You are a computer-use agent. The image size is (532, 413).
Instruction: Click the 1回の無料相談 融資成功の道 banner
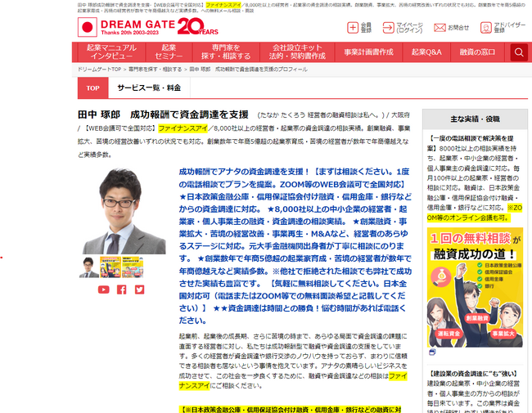(475, 288)
